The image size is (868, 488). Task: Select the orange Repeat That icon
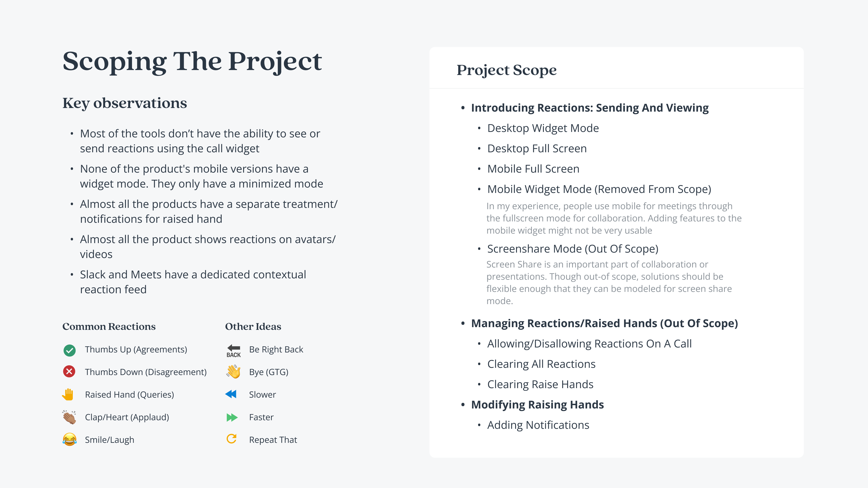click(x=231, y=439)
